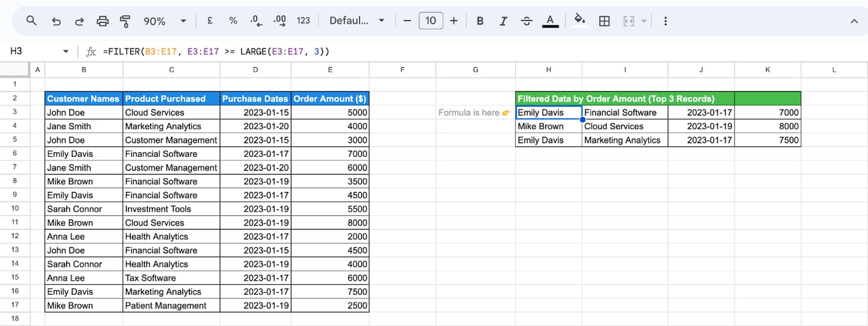The image size is (868, 326).
Task: Select Sarah Connor in row 10
Action: point(84,208)
